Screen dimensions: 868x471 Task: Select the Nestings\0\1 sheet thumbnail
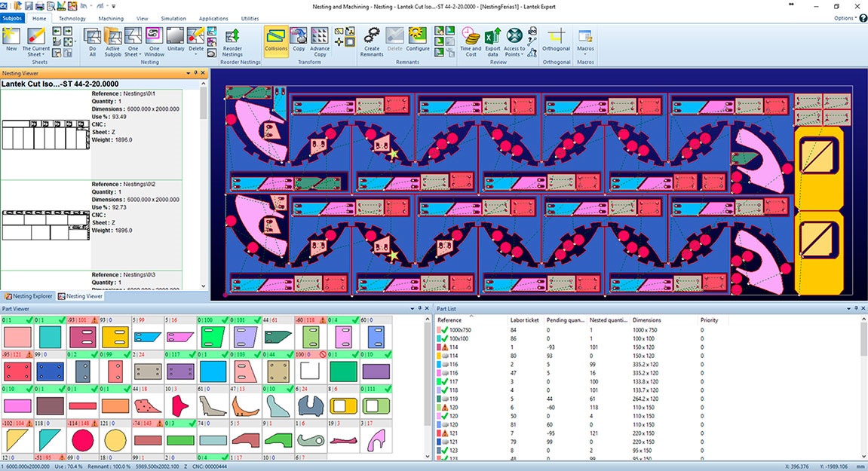45,135
